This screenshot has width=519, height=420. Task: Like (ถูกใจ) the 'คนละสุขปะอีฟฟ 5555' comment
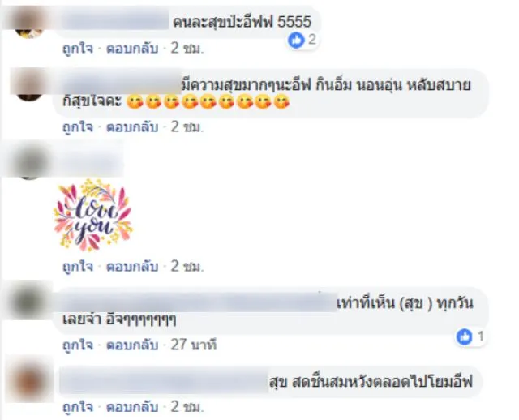(78, 49)
